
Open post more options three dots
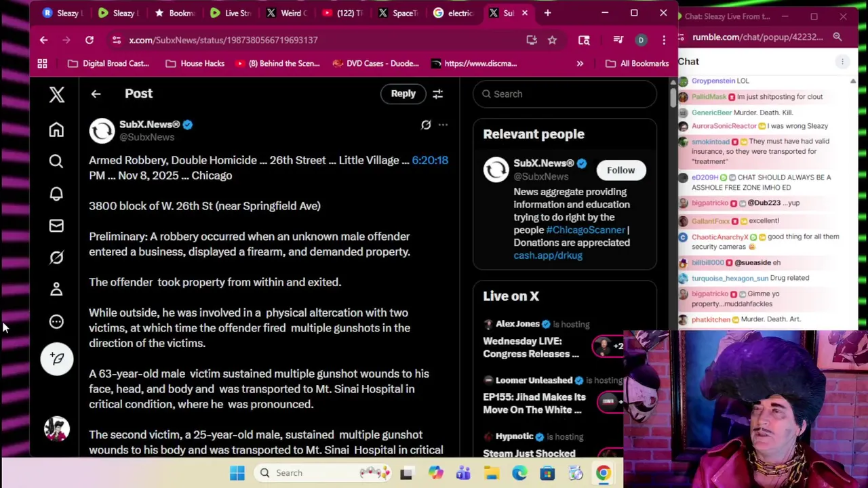443,125
